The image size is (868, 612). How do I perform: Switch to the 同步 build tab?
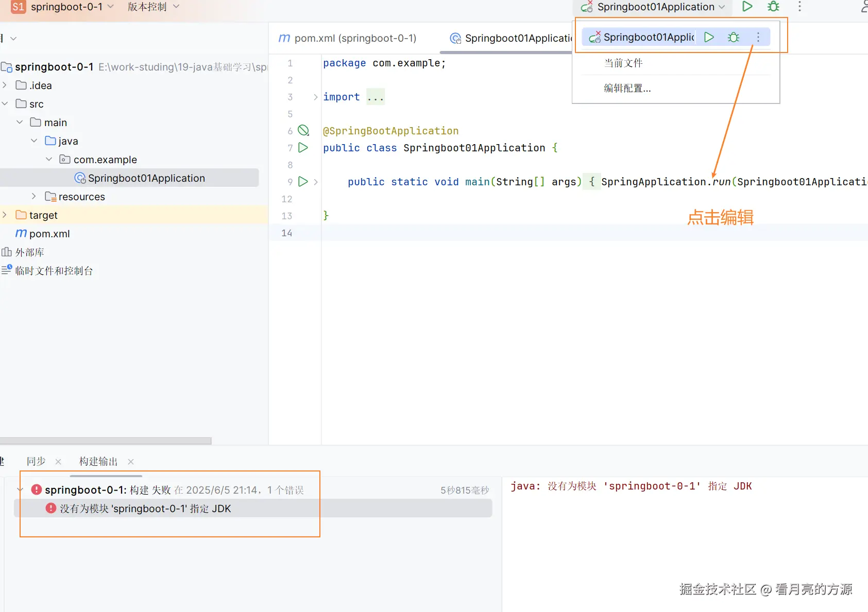[x=36, y=461]
